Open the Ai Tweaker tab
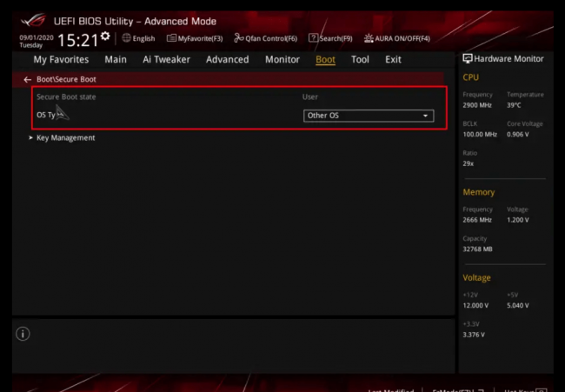Screen dimensions: 565x392 166,59
